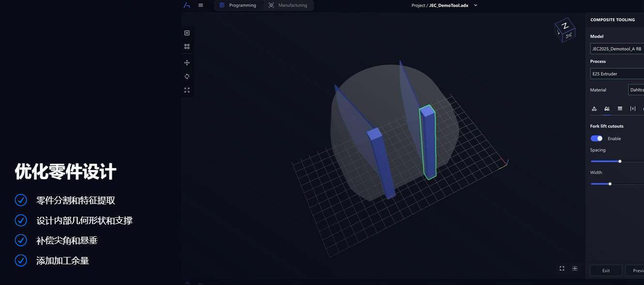The height and width of the screenshot is (285, 644).
Task: Open the Material Dahltram dropdown
Action: [636, 90]
